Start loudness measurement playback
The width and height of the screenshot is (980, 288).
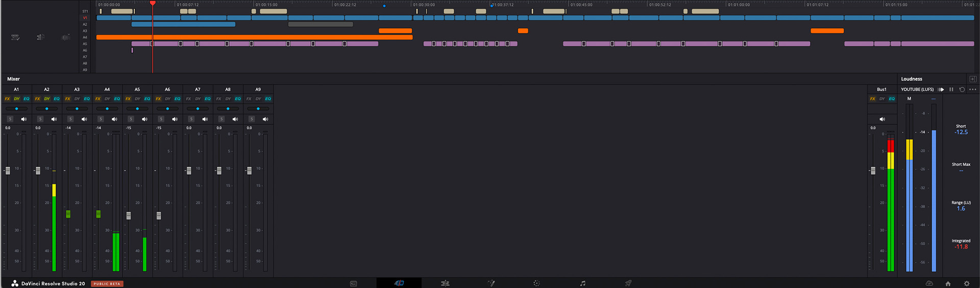pos(941,89)
